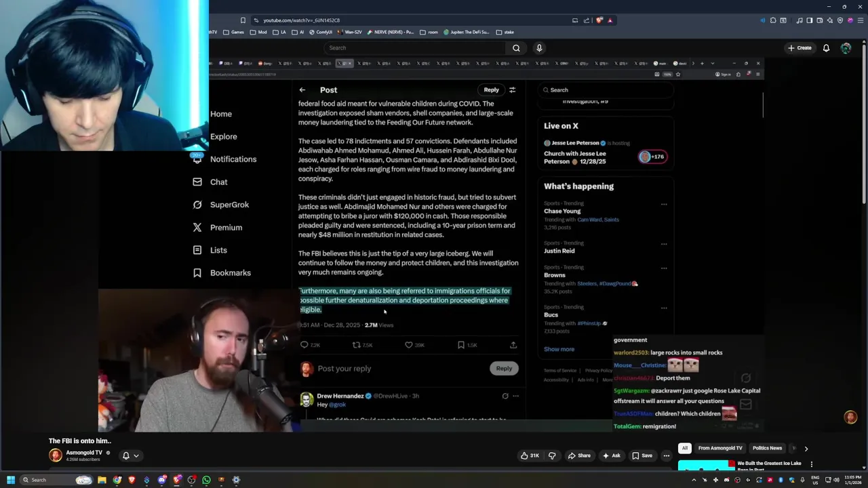Open the Windows Start menu
Screen dimensions: 868x488
click(x=11, y=480)
